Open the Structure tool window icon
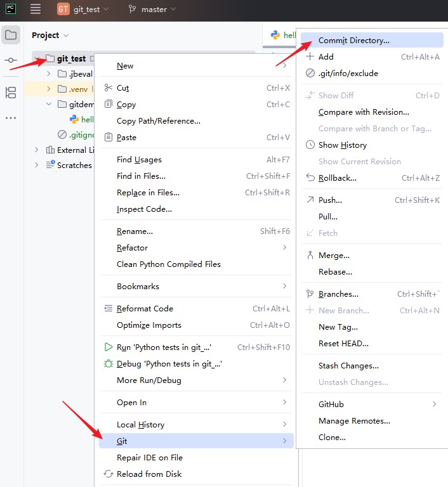The image size is (448, 487). (11, 93)
